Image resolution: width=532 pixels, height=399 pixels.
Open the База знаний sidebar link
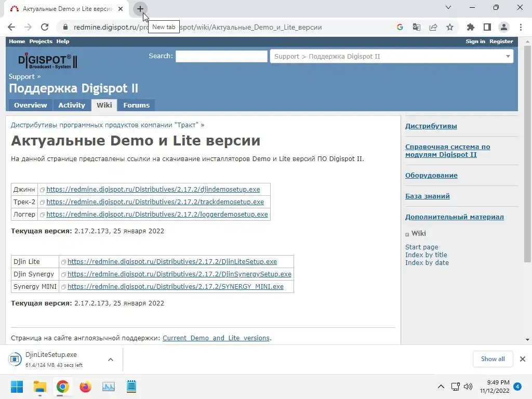(x=428, y=196)
